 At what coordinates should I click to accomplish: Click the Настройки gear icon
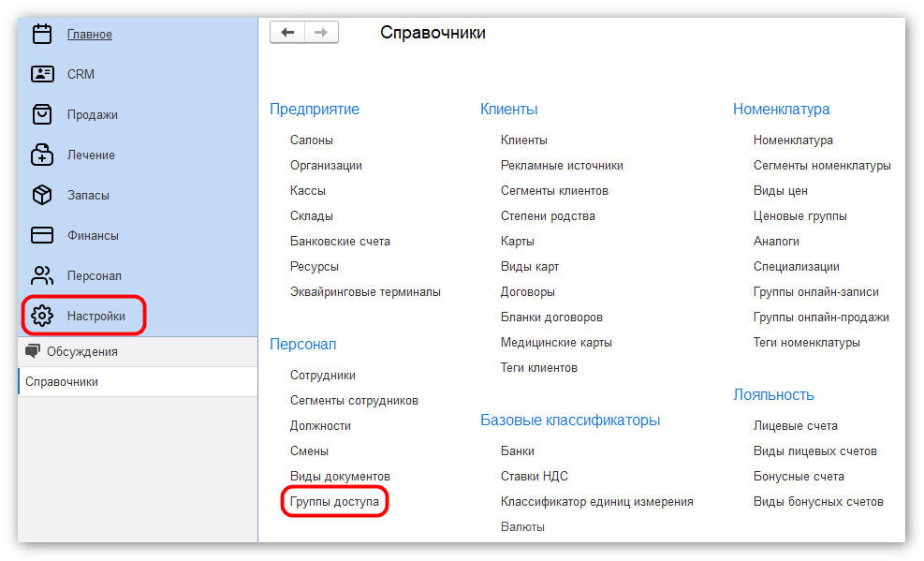[42, 316]
